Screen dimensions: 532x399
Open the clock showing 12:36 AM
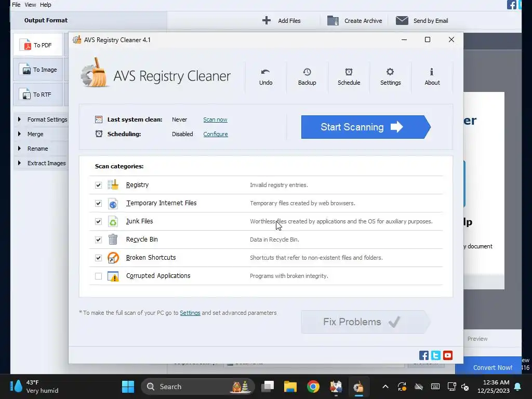pyautogui.click(x=494, y=387)
